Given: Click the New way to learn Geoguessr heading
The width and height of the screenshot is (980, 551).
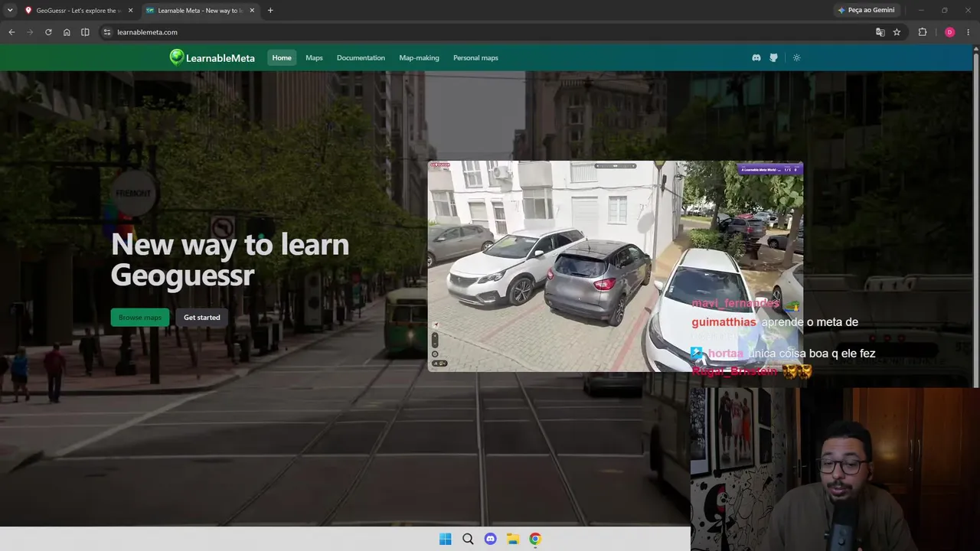Looking at the screenshot, I should point(230,259).
